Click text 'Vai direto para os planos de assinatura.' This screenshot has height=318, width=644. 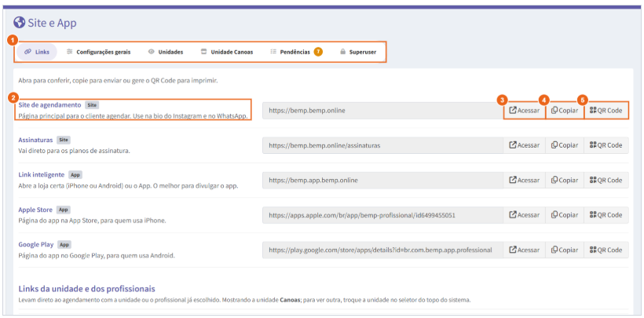pos(75,151)
